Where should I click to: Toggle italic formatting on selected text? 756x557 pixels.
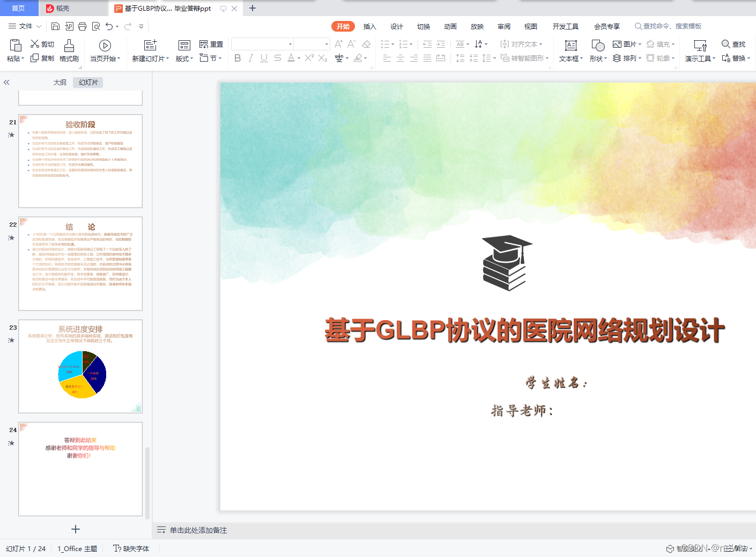(x=250, y=58)
